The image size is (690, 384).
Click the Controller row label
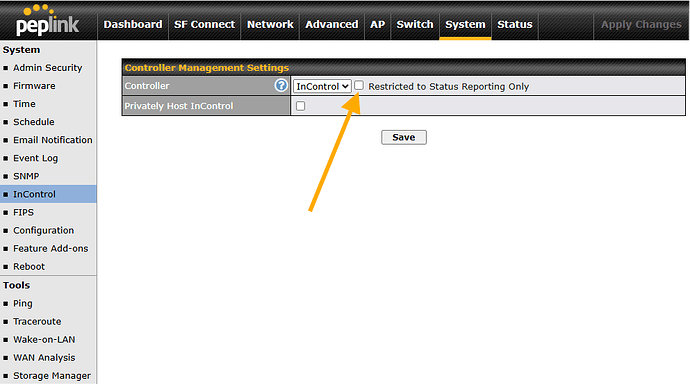tap(147, 86)
